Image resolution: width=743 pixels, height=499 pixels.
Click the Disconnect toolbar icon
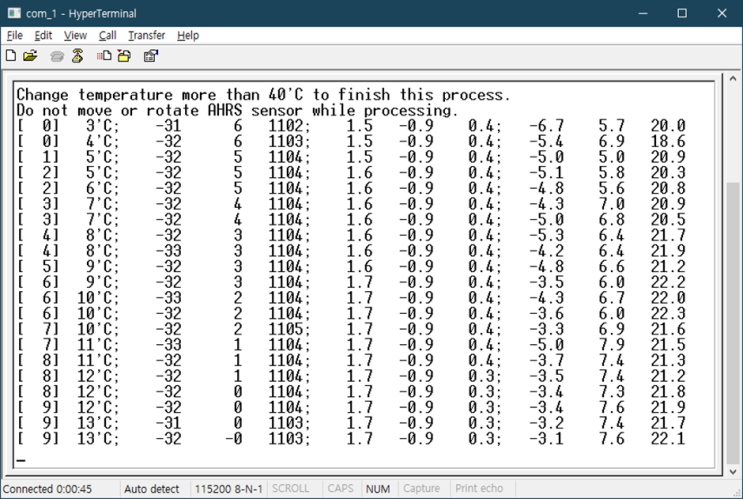[x=77, y=56]
